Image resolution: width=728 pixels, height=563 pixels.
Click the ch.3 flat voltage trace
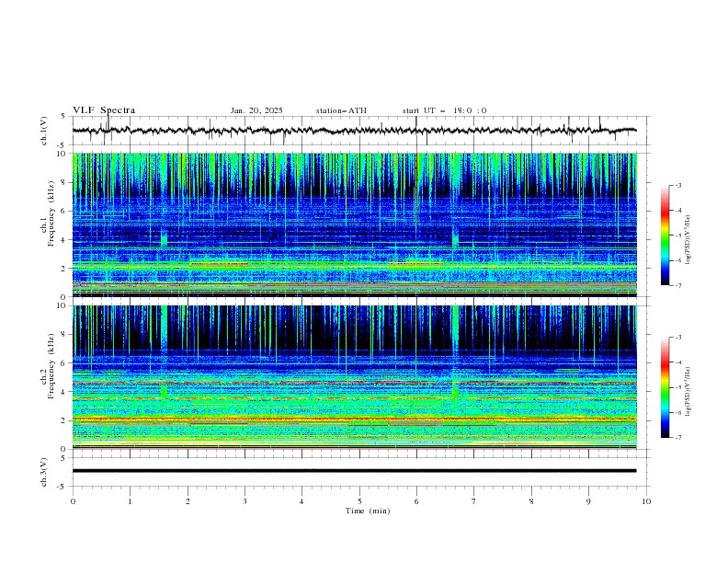[354, 471]
